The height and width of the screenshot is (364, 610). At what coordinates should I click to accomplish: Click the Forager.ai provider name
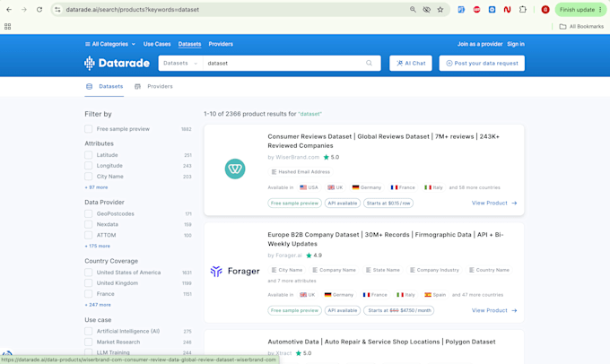tap(289, 256)
